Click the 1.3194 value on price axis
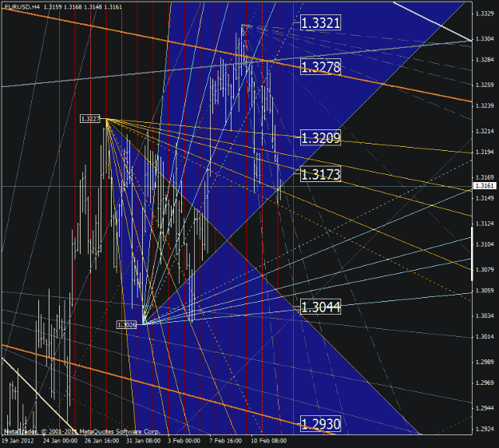499x448 pixels. [x=485, y=152]
